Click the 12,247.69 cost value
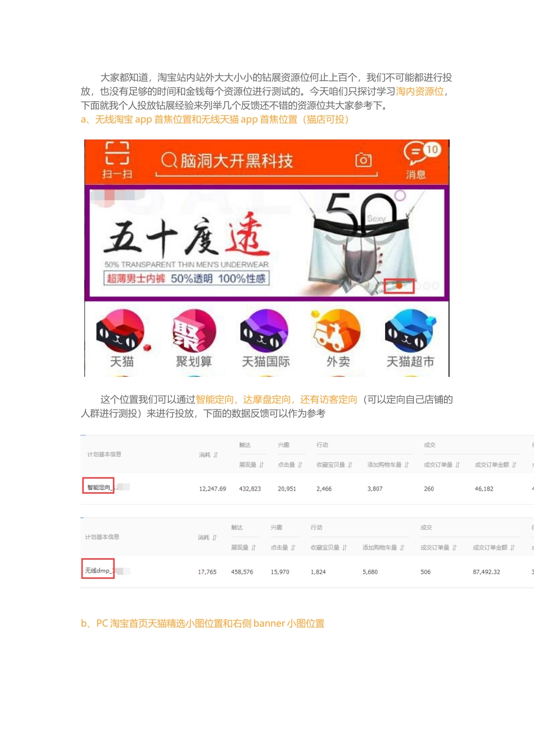This screenshot has height=756, width=534. click(212, 489)
